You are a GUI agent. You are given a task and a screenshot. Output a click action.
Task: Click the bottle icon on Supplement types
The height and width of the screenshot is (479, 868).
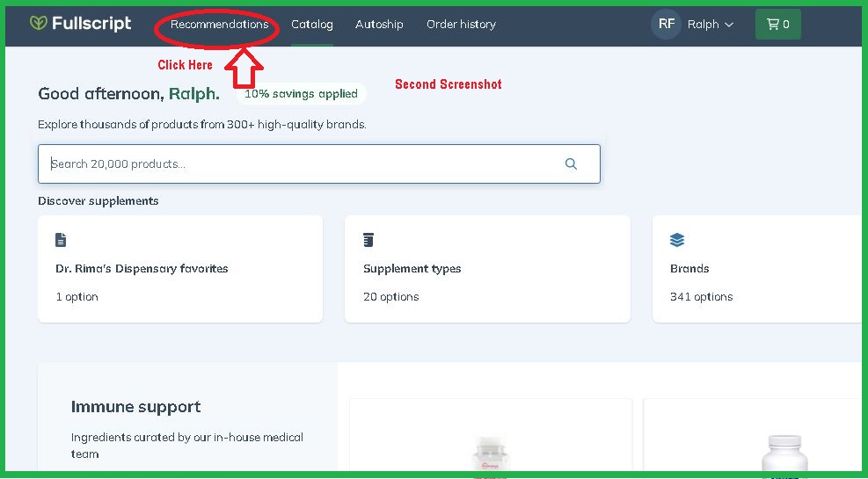[x=368, y=240]
